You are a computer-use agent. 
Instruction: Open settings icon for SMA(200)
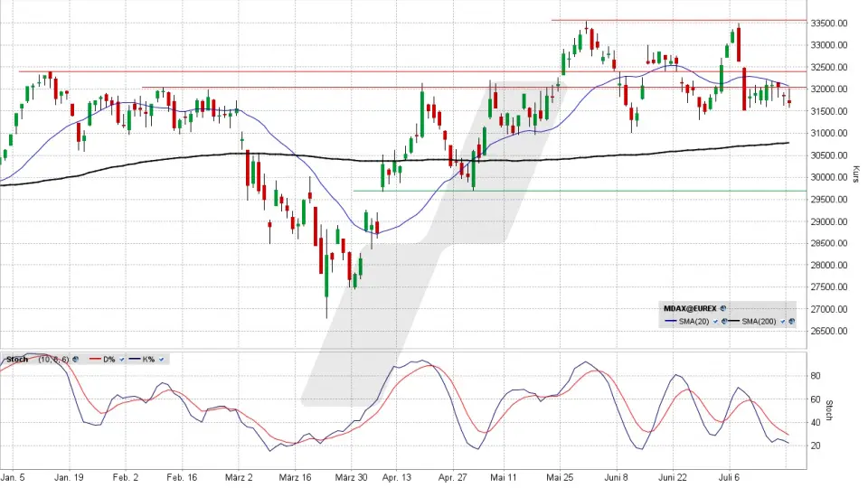pyautogui.click(x=792, y=321)
